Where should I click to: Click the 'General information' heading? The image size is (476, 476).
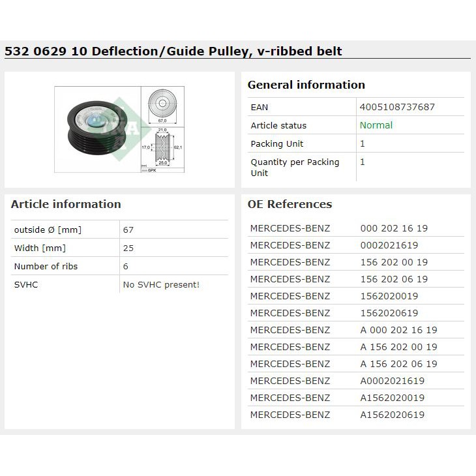[306, 85]
